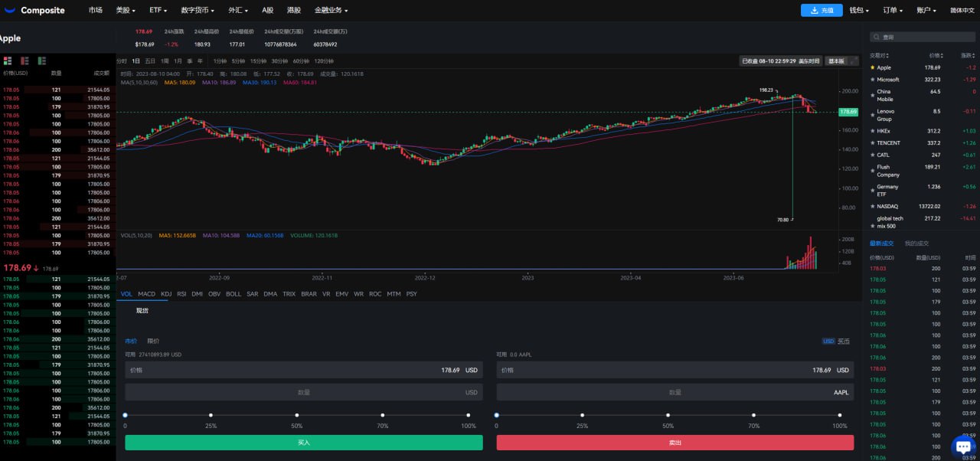Switch to the MACD indicator tab
This screenshot has height=461, width=980.
click(x=146, y=294)
